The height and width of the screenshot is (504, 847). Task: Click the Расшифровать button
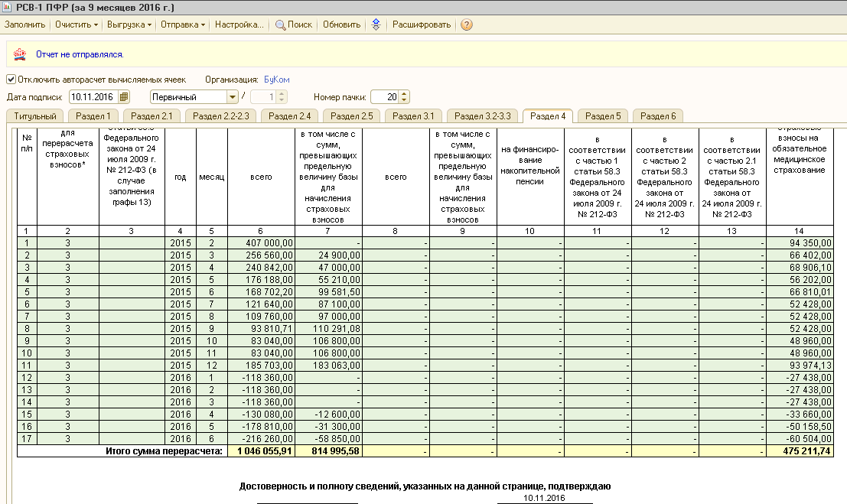pos(422,24)
